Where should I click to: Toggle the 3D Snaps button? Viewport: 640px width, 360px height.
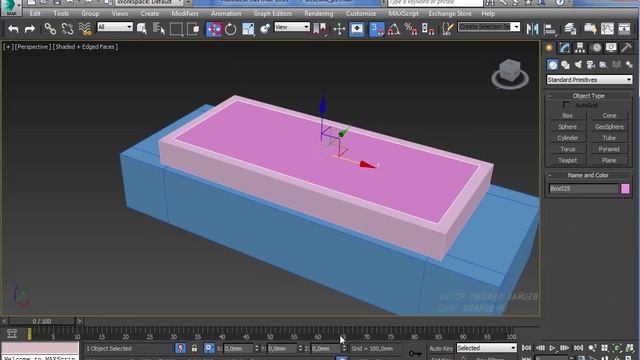376,29
